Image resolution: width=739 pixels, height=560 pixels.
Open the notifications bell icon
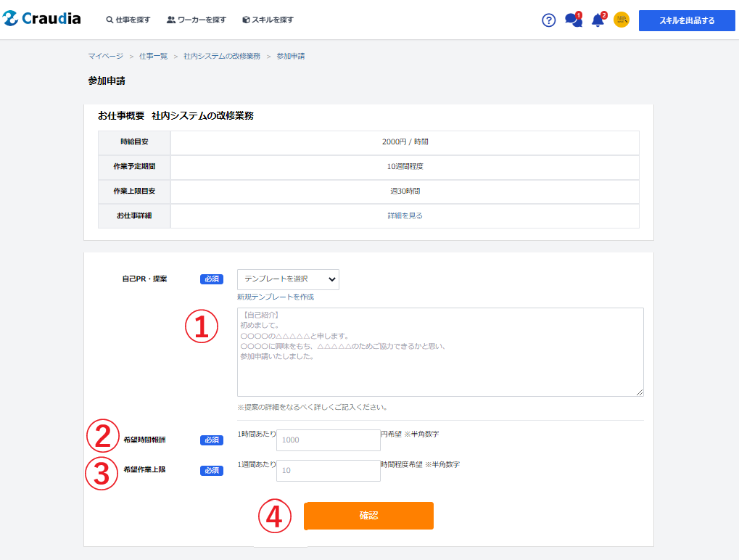click(x=598, y=20)
